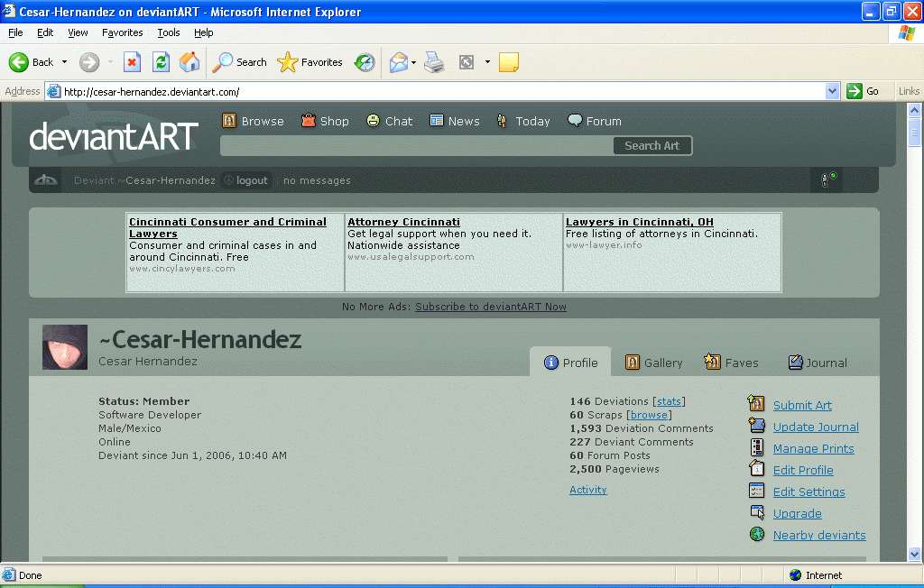Click the Stop loading icon
The height and width of the screenshot is (588, 924).
point(132,62)
